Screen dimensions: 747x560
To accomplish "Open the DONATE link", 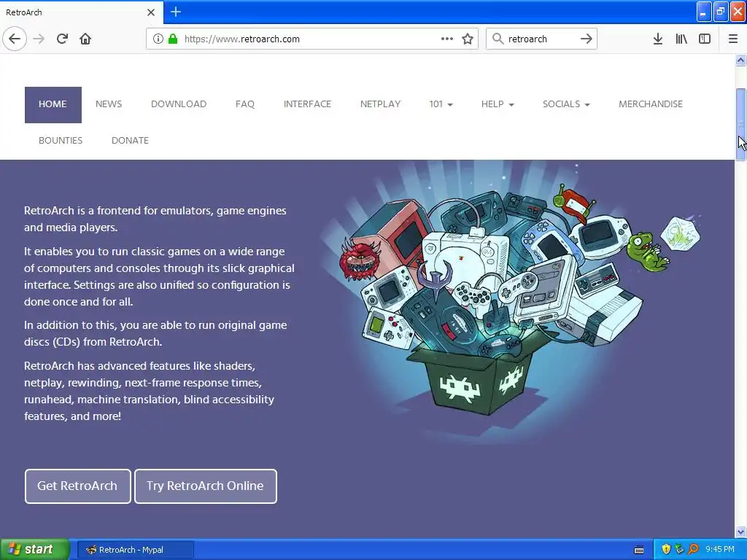I will [130, 141].
